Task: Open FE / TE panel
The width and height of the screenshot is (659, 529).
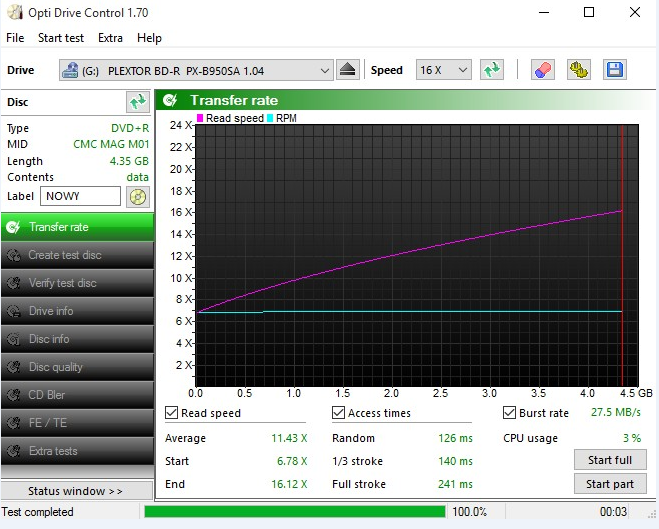Action: [x=77, y=423]
